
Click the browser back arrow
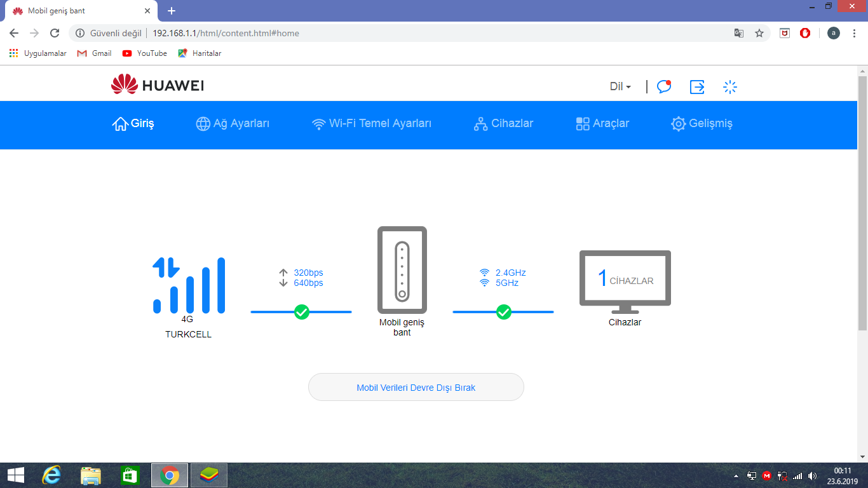14,33
